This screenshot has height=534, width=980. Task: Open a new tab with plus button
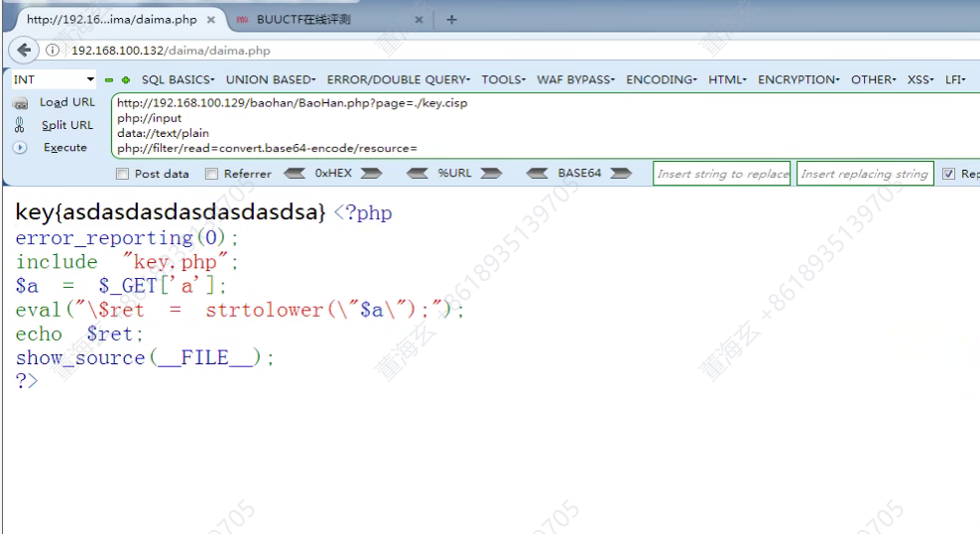point(451,20)
